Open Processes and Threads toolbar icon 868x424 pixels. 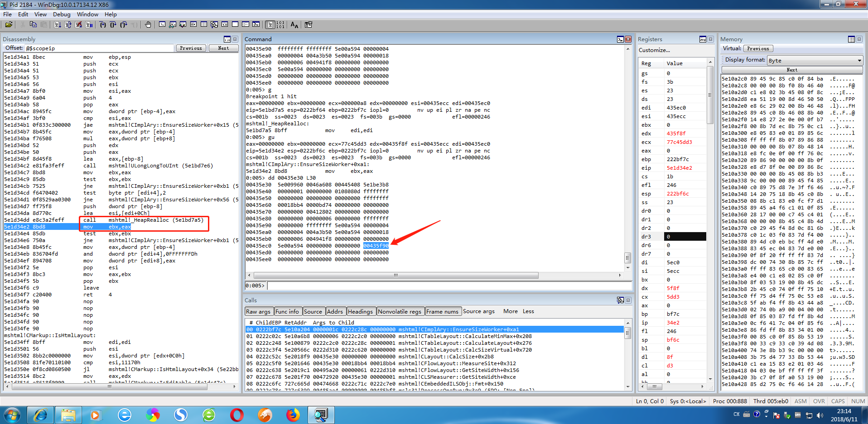pos(246,24)
